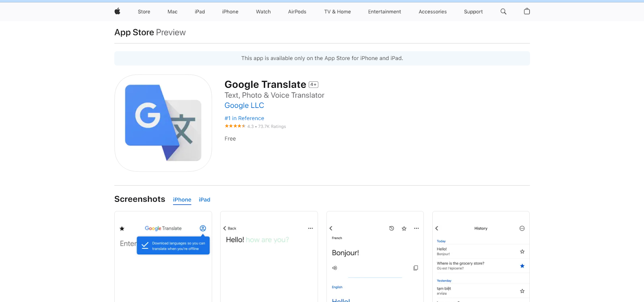The image size is (644, 302).
Task: Click the history clock icon in third screenshot
Action: (x=392, y=228)
